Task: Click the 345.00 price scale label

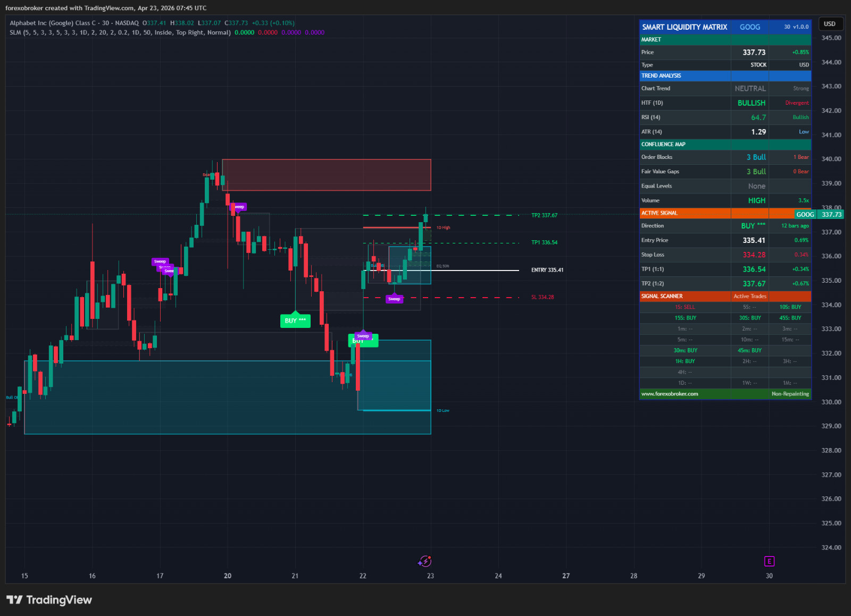Action: coord(831,38)
